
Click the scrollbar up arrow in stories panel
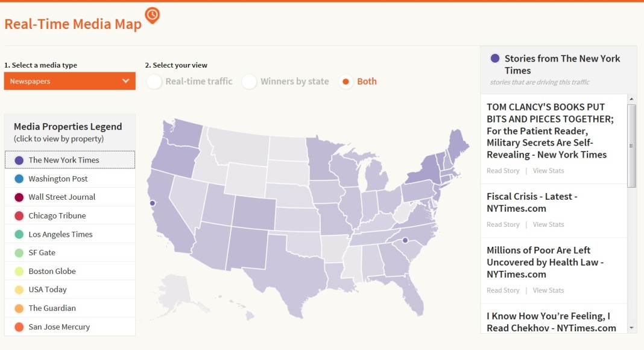pyautogui.click(x=632, y=99)
